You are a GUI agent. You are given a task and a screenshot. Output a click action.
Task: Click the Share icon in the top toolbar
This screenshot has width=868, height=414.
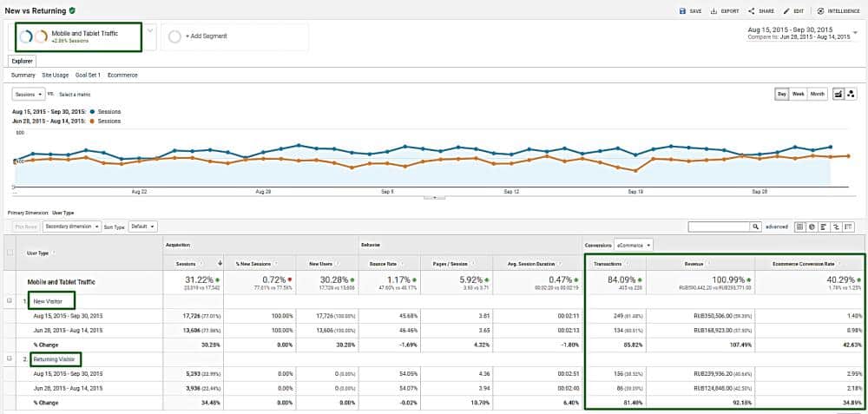(x=751, y=11)
